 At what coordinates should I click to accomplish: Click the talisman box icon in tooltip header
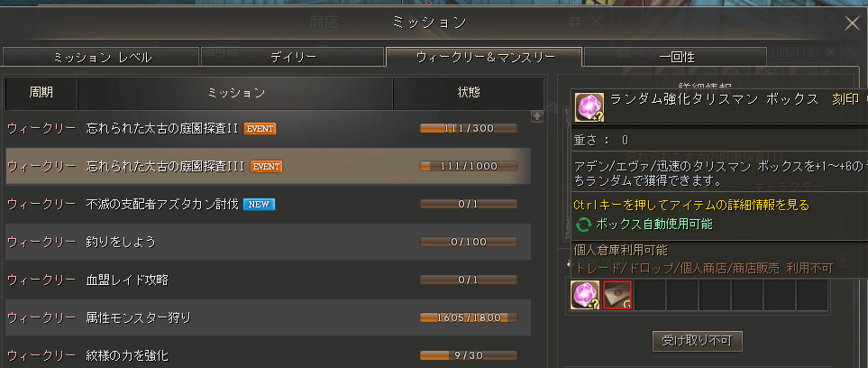click(589, 107)
